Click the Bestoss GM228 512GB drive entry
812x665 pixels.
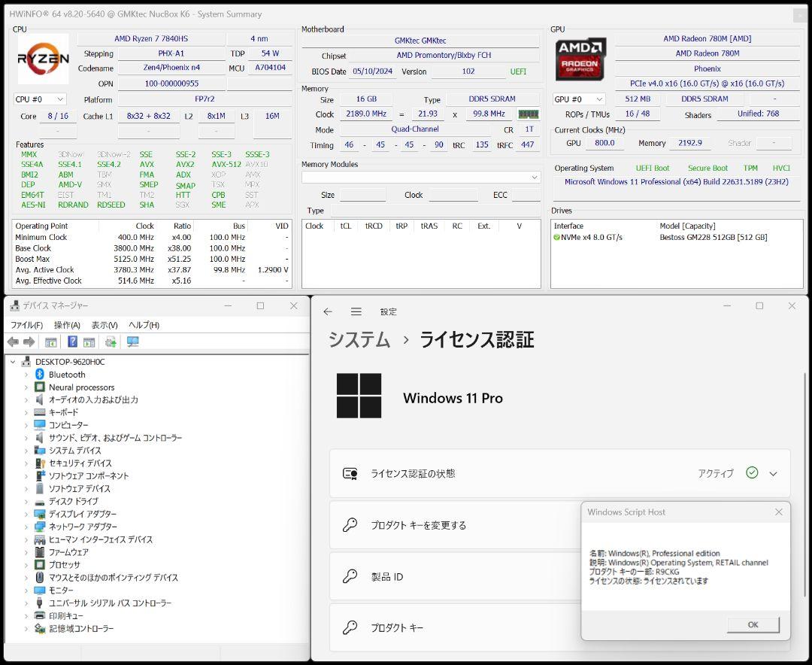713,238
